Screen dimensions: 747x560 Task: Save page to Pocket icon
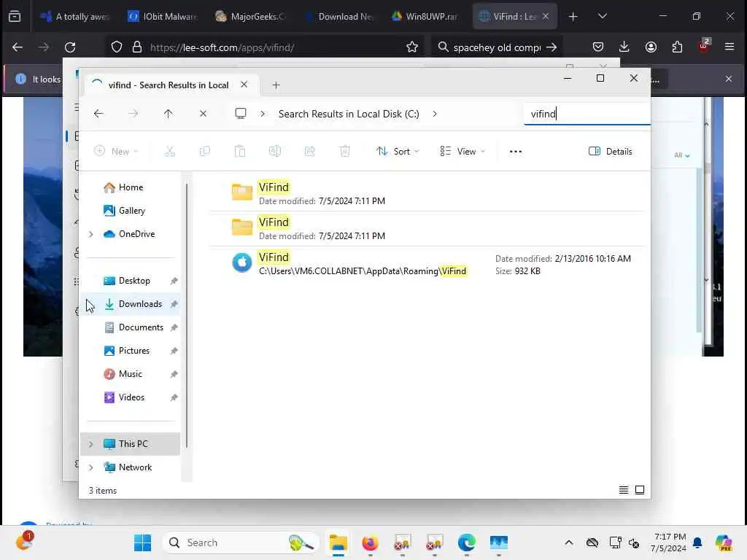(x=598, y=47)
